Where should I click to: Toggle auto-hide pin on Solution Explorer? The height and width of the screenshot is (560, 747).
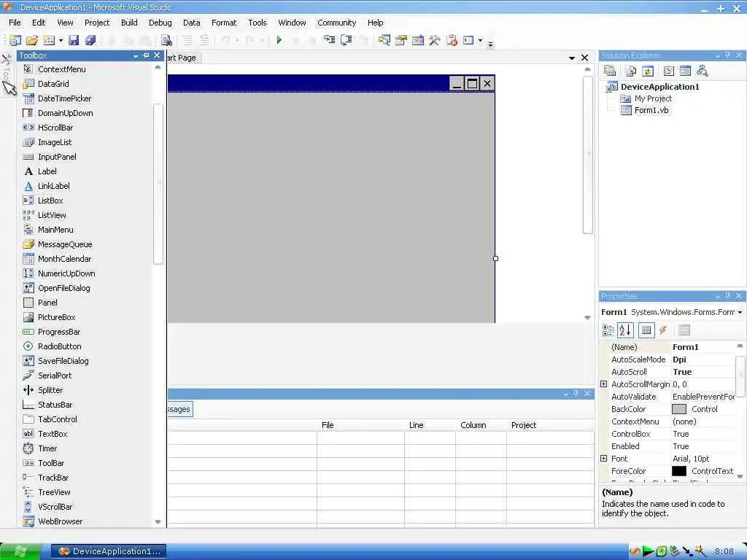click(727, 55)
